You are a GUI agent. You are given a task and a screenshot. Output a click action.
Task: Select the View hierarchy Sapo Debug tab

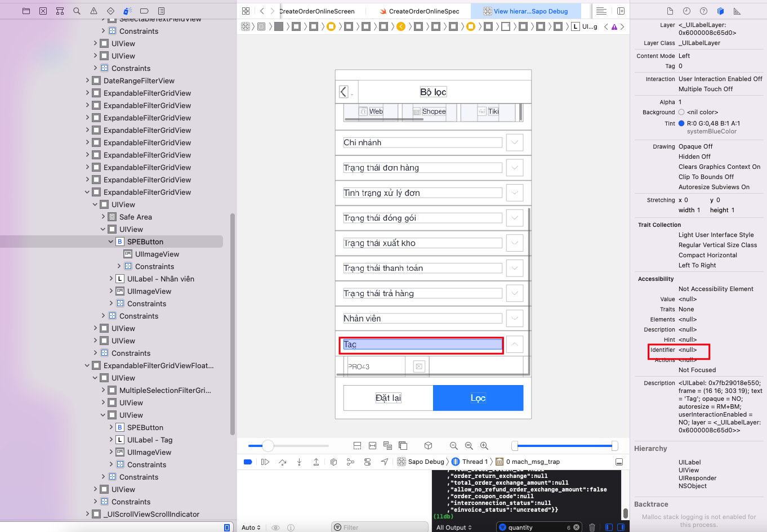coord(525,11)
